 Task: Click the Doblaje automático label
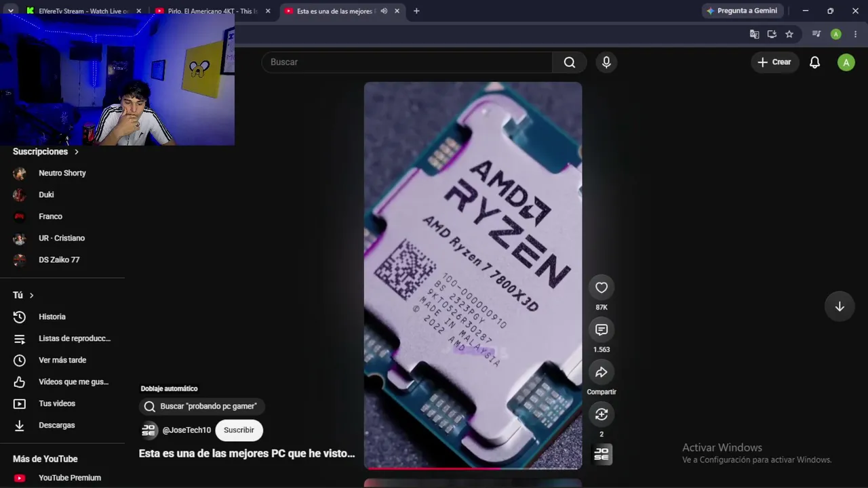(169, 388)
